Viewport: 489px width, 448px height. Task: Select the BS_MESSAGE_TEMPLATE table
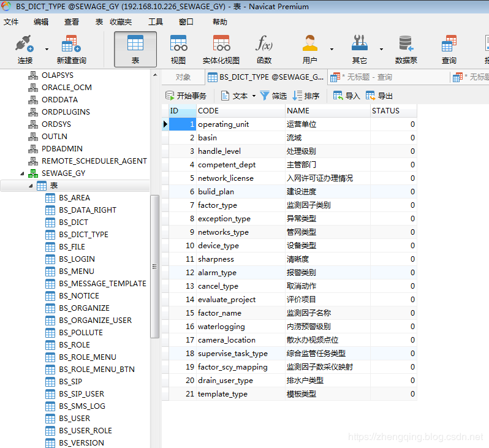tap(102, 284)
